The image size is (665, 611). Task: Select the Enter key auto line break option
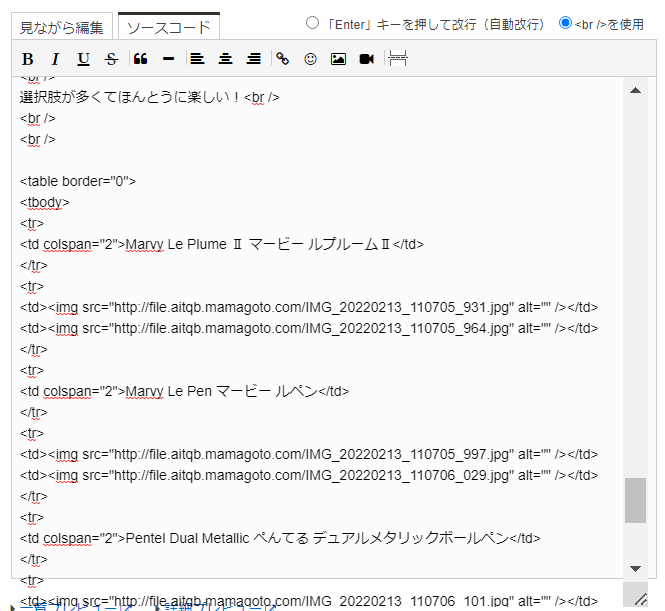coord(312,23)
